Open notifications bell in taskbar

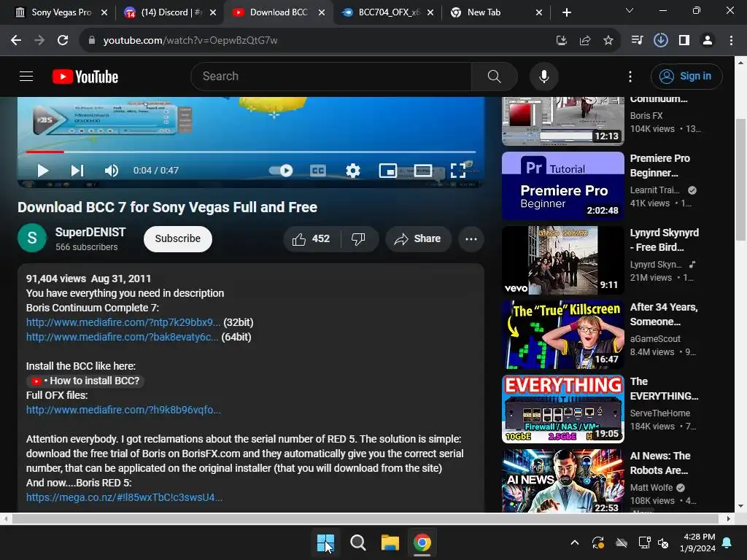click(727, 542)
